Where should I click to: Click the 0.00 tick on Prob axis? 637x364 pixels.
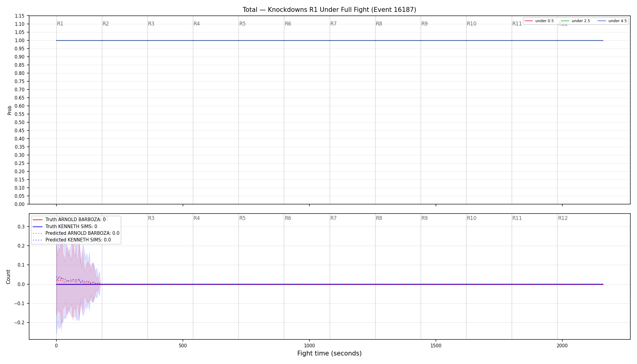click(x=20, y=204)
